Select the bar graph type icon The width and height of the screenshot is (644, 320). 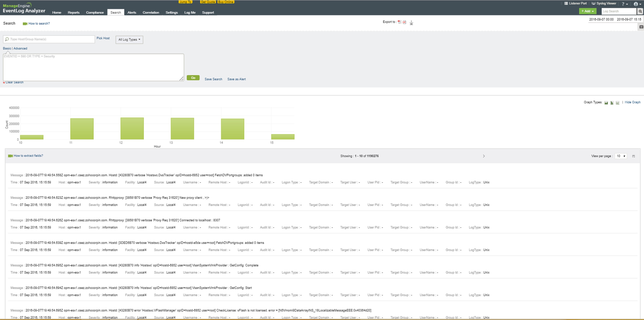[x=612, y=102]
